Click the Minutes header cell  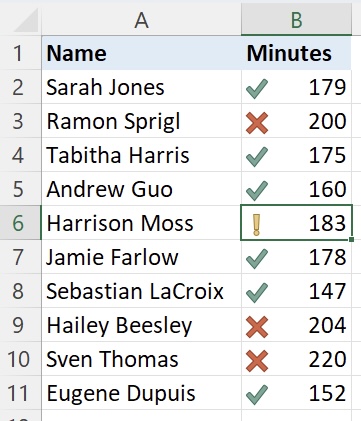tap(296, 53)
